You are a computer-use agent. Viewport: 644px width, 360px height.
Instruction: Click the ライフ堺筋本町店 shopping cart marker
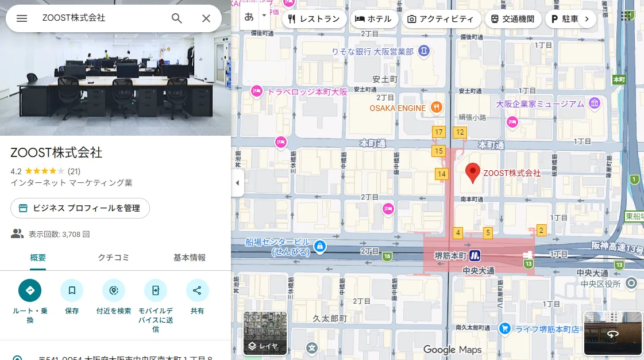[x=505, y=328]
